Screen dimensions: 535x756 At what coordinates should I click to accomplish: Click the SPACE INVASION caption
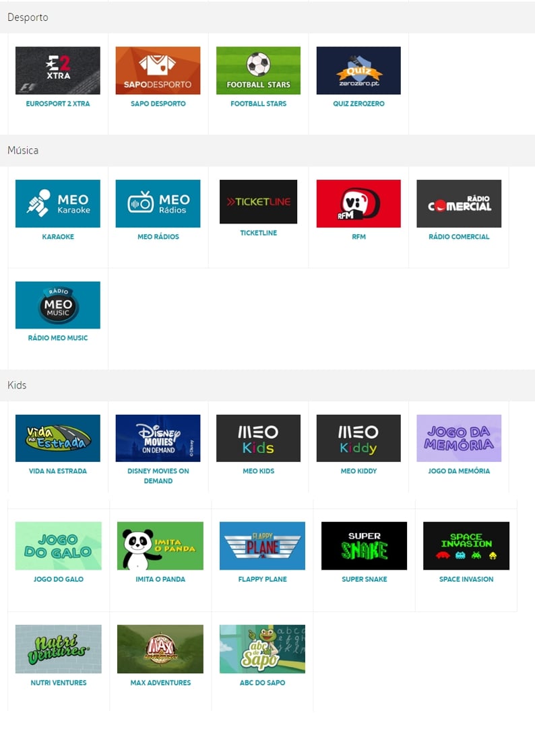(x=466, y=579)
